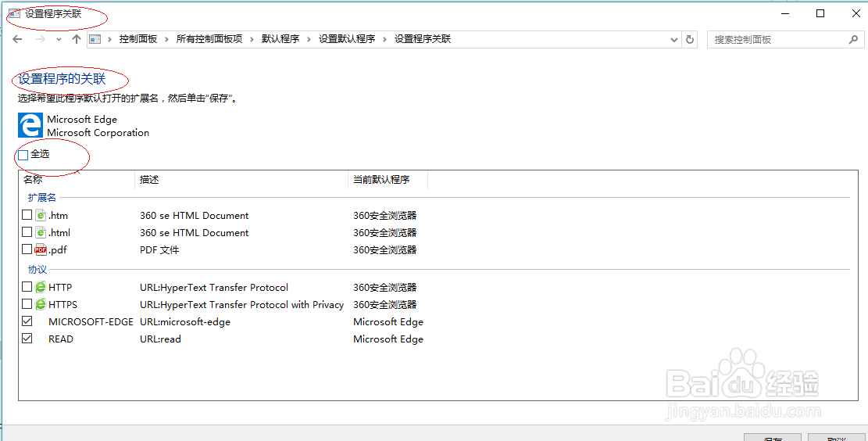Open the recent locations dropdown arrow

click(59, 39)
